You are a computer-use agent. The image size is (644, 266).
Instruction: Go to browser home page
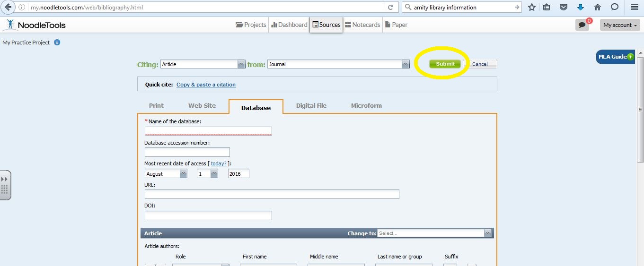click(598, 7)
